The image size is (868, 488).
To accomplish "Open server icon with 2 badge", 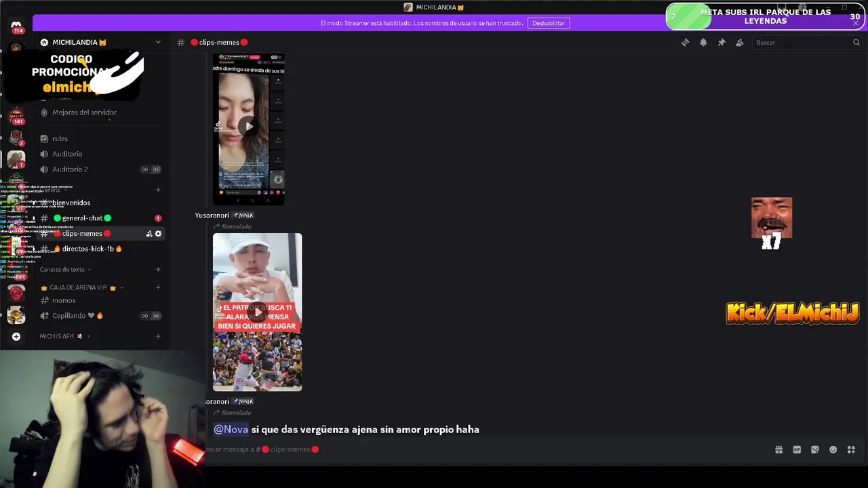I will [x=16, y=138].
